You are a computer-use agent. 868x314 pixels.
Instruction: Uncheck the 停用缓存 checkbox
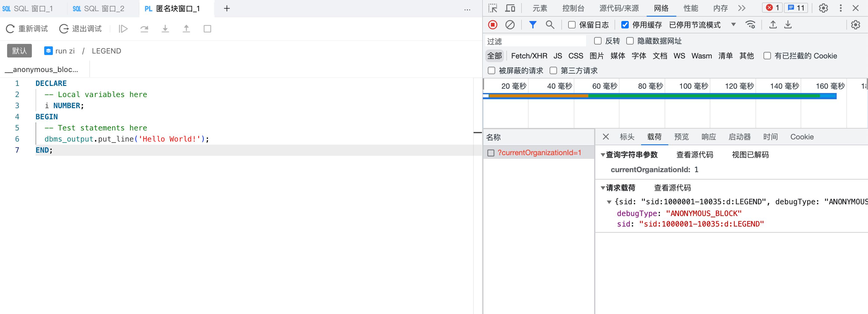625,25
